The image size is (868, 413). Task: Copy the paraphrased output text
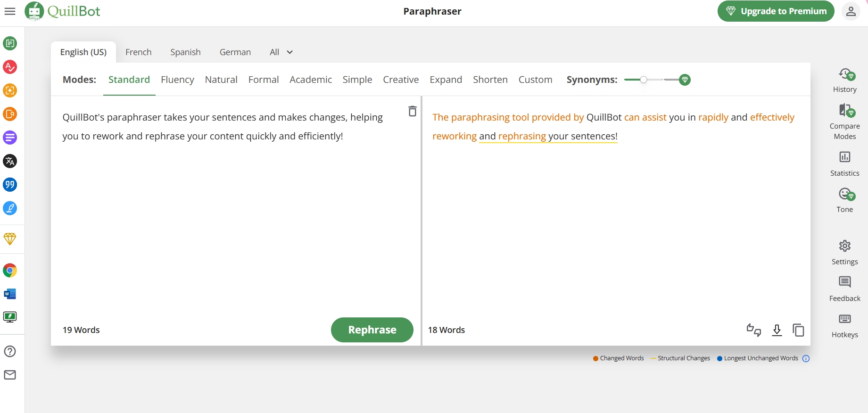pyautogui.click(x=798, y=330)
